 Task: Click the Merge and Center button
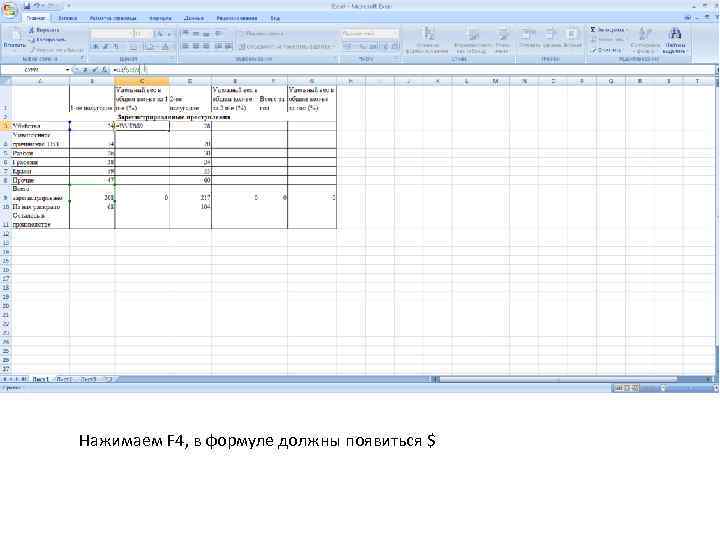[x=287, y=46]
